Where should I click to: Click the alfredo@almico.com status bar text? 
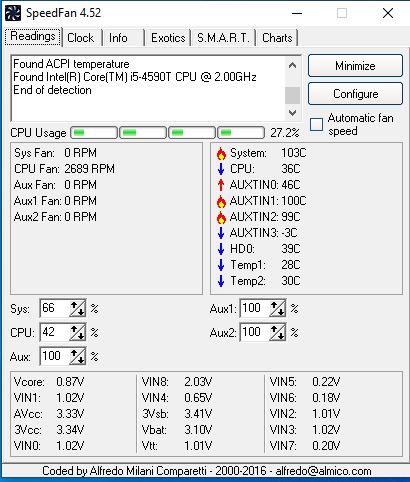(x=323, y=471)
